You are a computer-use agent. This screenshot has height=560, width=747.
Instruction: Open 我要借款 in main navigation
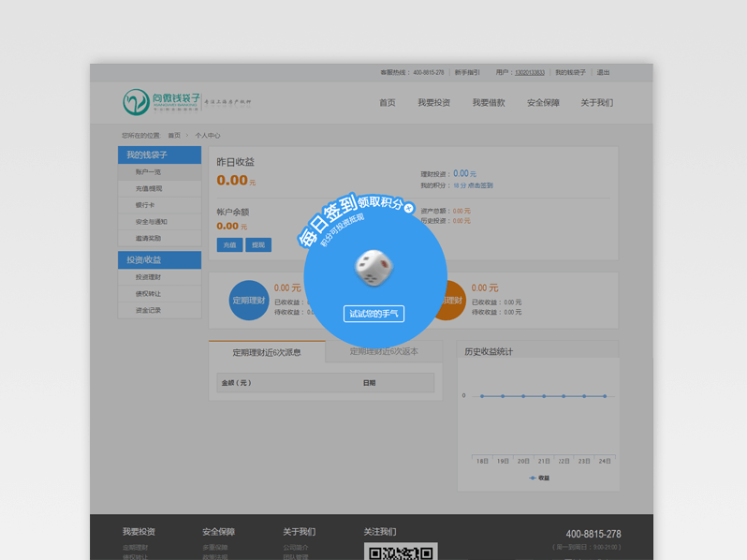point(488,103)
